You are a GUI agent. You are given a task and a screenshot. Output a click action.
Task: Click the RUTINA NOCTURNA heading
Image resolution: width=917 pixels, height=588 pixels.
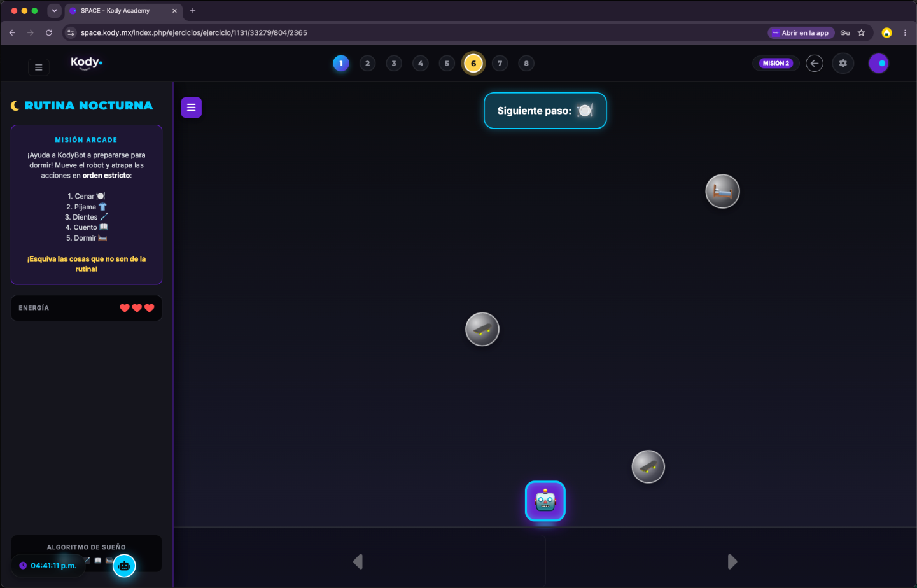89,106
